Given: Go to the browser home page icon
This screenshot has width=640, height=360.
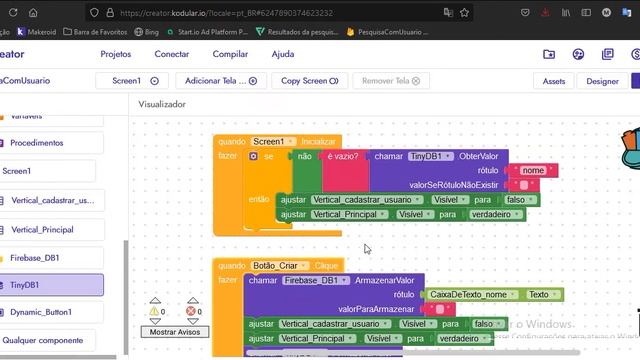Looking at the screenshot, I should [x=33, y=13].
